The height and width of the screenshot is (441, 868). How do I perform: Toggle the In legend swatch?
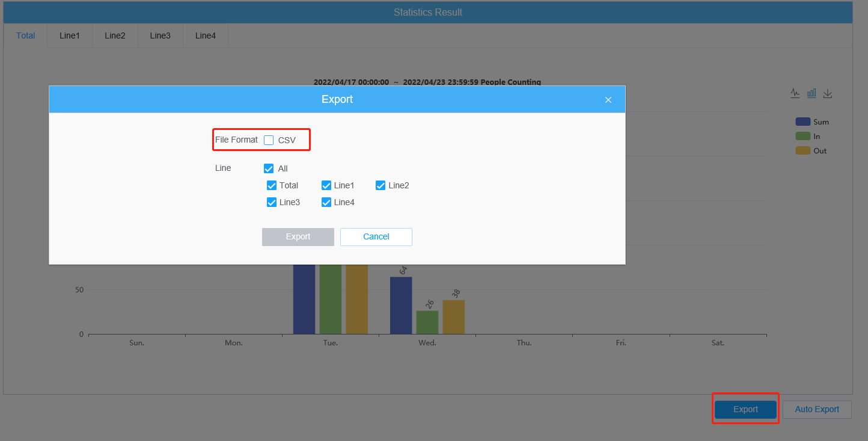pos(803,136)
